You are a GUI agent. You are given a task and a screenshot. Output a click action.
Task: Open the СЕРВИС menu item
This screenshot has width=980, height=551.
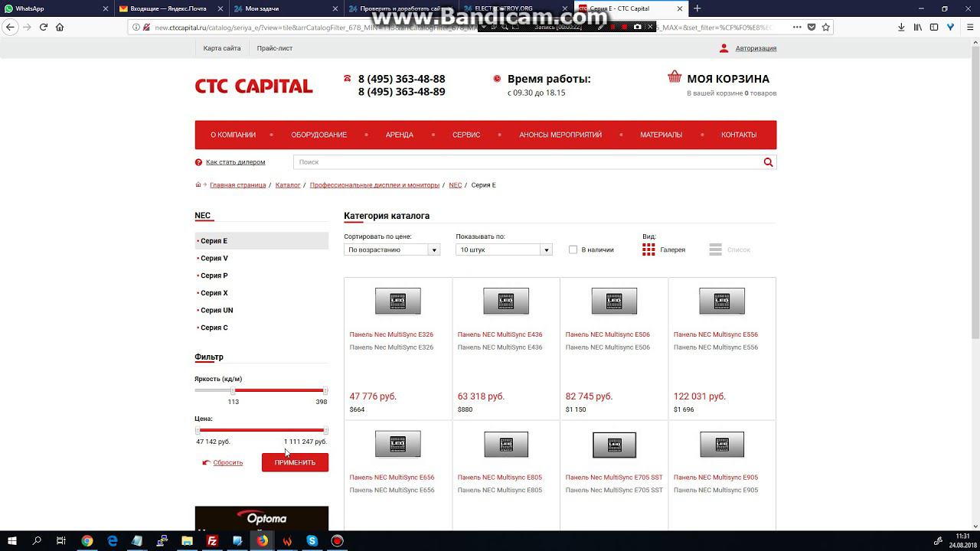466,135
